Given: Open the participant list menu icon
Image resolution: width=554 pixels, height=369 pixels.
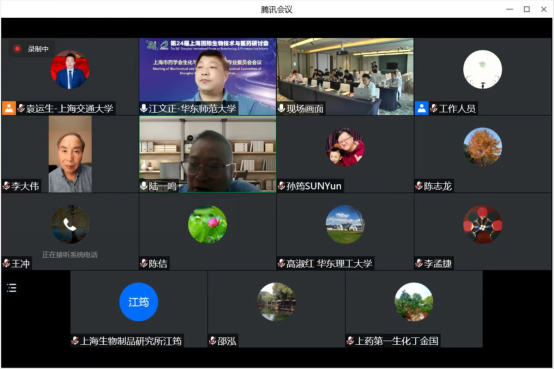Looking at the screenshot, I should pos(12,288).
